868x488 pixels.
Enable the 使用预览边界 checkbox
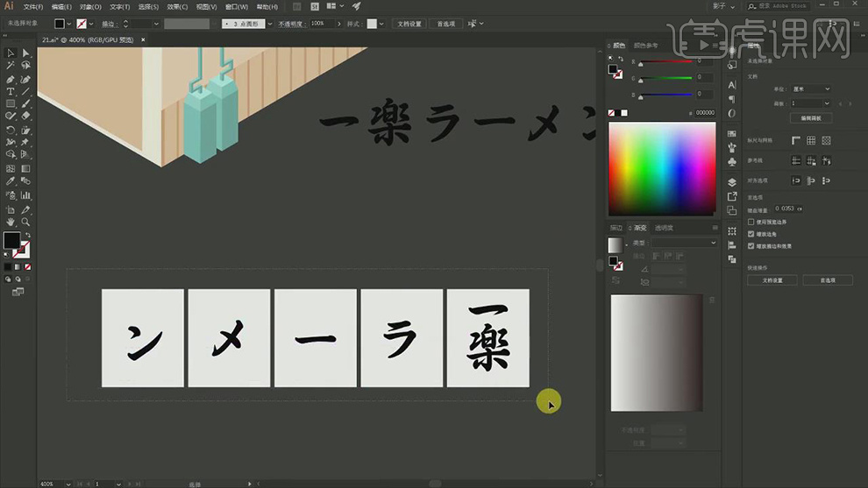coord(751,223)
